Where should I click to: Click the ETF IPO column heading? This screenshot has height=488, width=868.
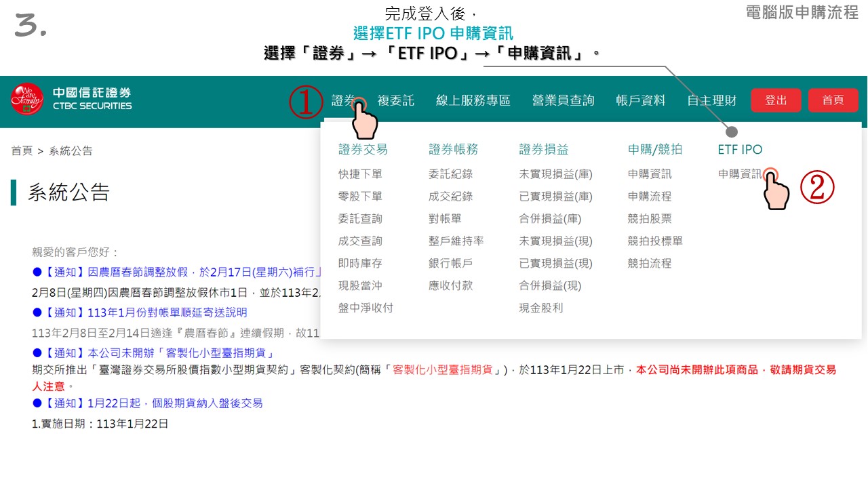pos(740,149)
